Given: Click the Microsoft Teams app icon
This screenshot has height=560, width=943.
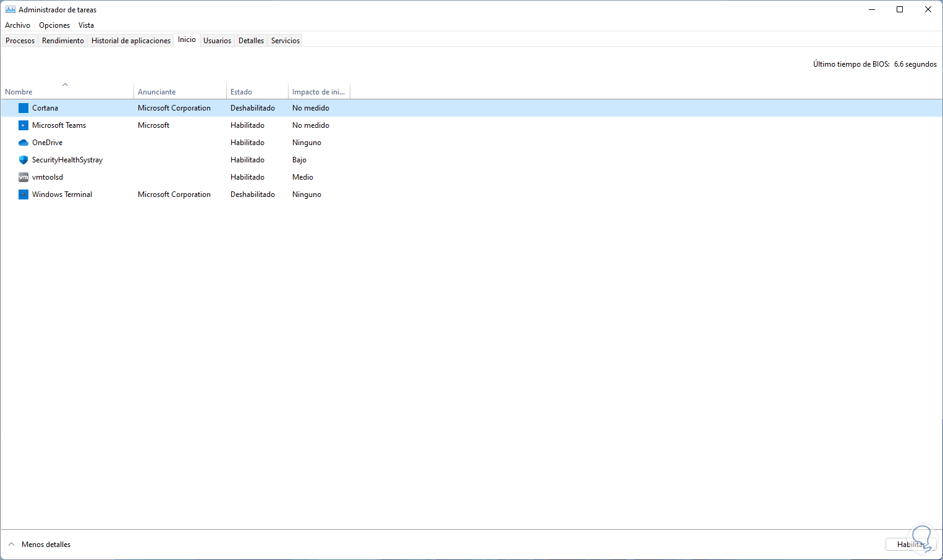Looking at the screenshot, I should pos(23,125).
